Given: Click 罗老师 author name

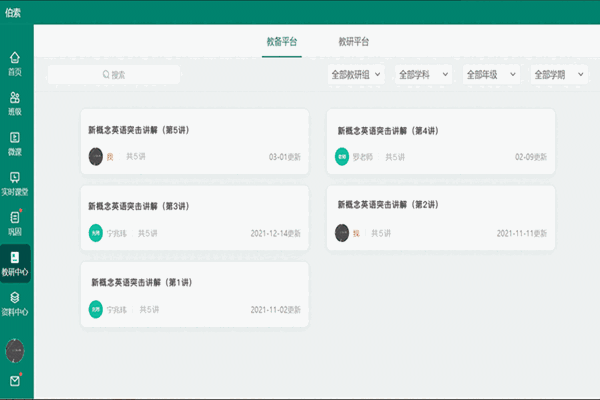Looking at the screenshot, I should click(362, 157).
